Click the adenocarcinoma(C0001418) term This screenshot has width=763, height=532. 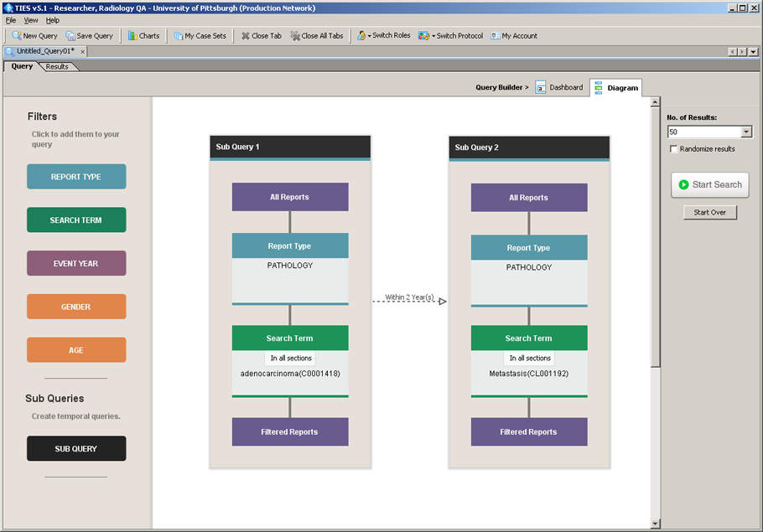tap(290, 374)
